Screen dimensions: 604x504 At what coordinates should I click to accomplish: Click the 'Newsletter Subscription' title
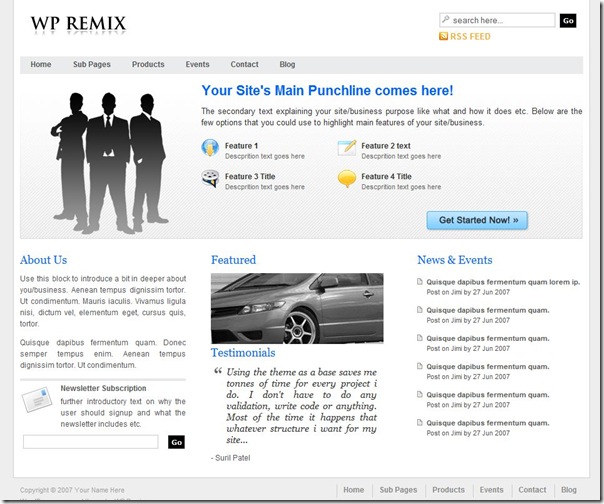coord(103,388)
